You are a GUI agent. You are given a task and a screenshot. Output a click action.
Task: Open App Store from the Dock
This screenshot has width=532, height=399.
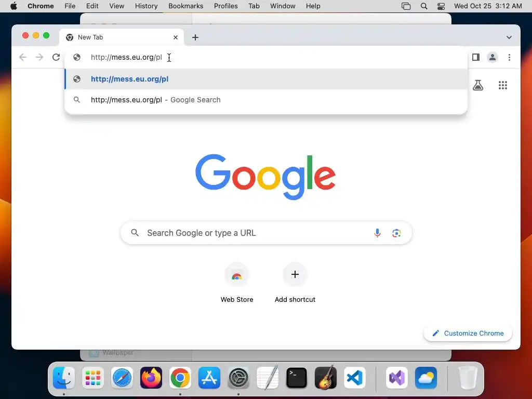point(209,378)
